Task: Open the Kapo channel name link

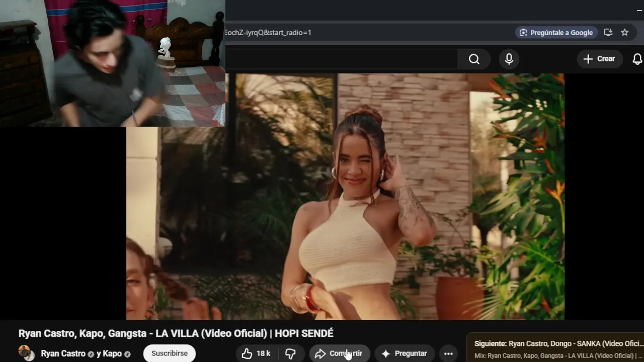Action: 113,353
